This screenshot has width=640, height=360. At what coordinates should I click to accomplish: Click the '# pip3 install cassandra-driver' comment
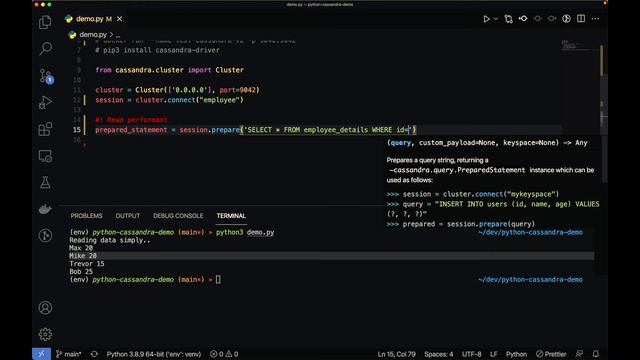point(157,50)
